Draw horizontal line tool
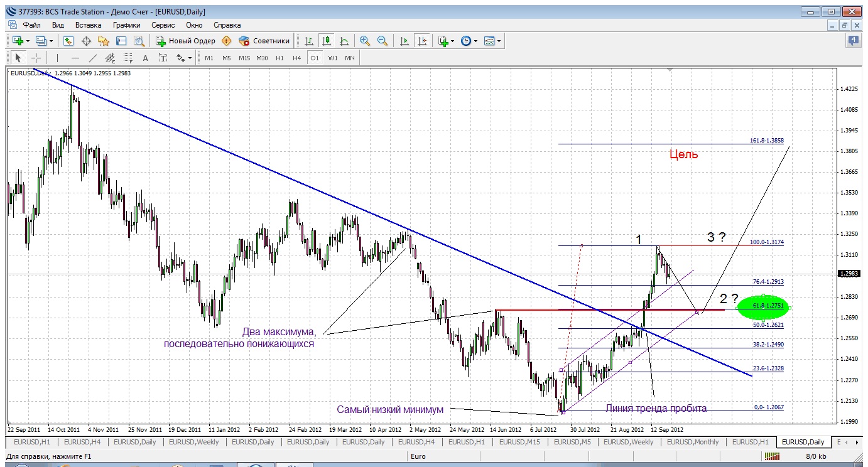This screenshot has width=868, height=467. 75,58
